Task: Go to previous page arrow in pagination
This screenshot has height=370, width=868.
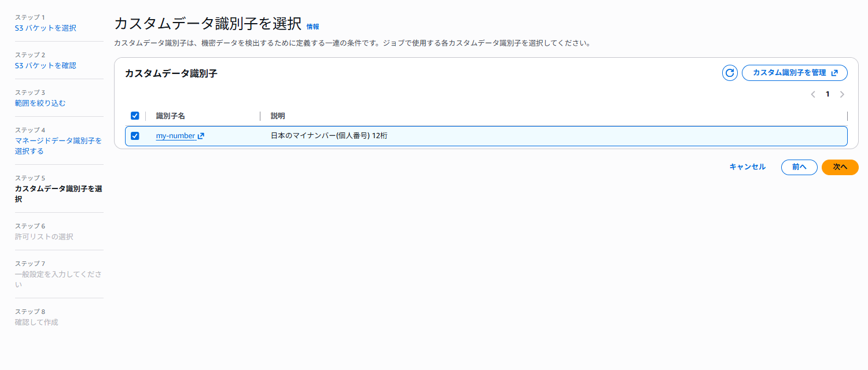Action: coord(813,94)
